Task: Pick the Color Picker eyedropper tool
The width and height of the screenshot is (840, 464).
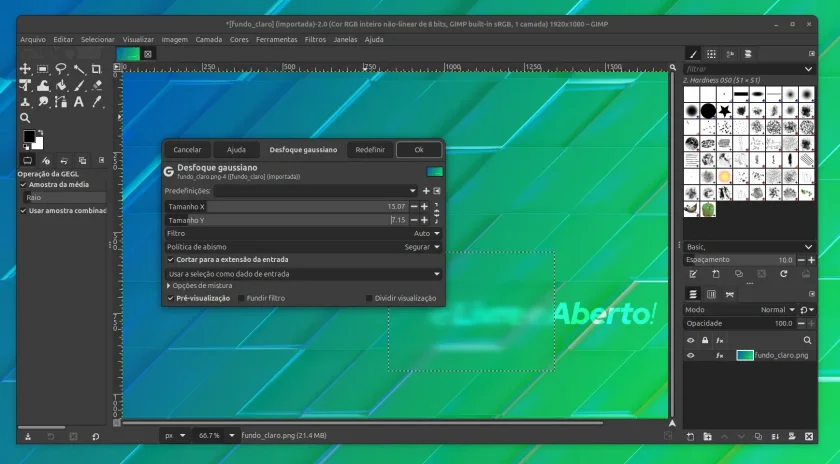Action: click(x=96, y=102)
